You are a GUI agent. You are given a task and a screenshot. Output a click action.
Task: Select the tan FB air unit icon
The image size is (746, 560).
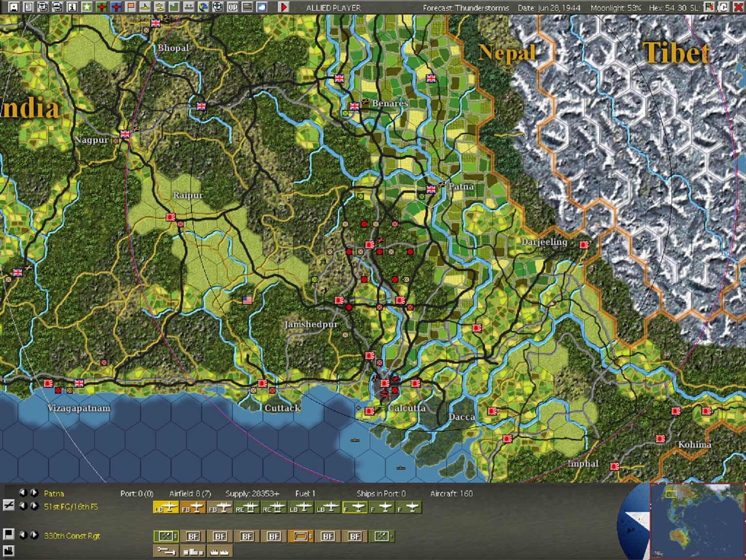pyautogui.click(x=220, y=507)
